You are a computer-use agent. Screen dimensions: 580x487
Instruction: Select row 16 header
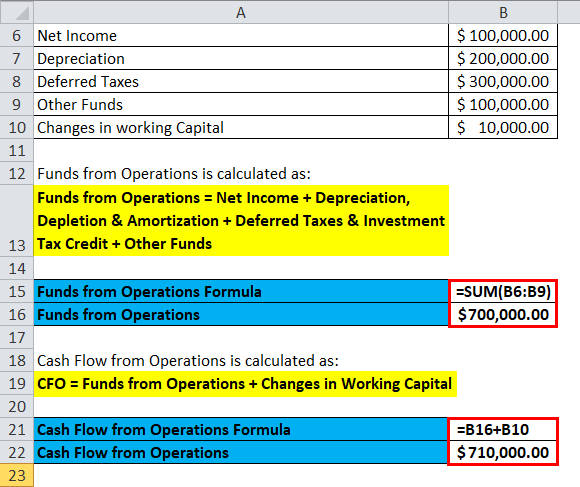click(x=17, y=314)
